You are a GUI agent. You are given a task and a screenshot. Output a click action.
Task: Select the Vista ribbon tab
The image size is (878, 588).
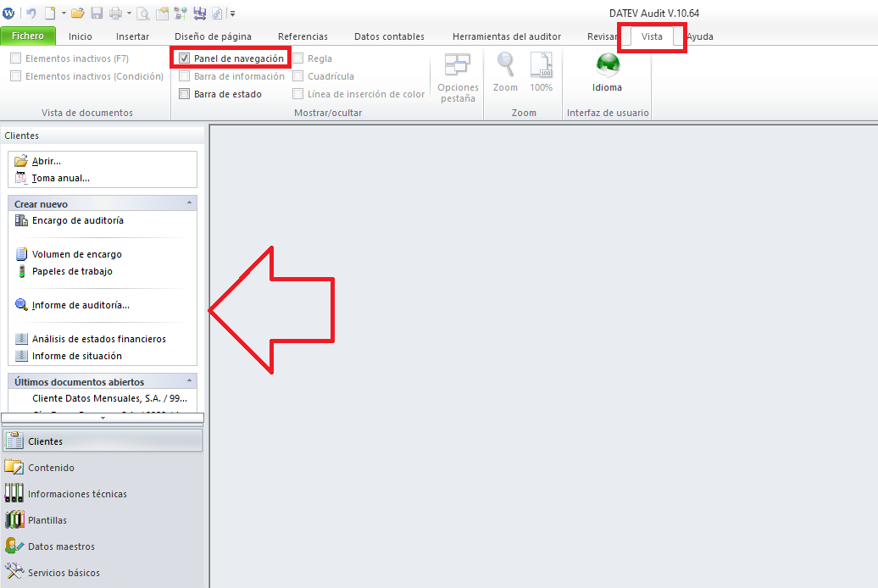point(652,36)
